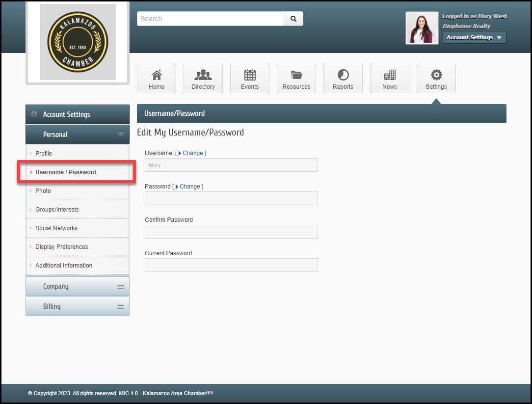The height and width of the screenshot is (404, 532).
Task: Open the Directory people icon
Action: click(x=203, y=75)
